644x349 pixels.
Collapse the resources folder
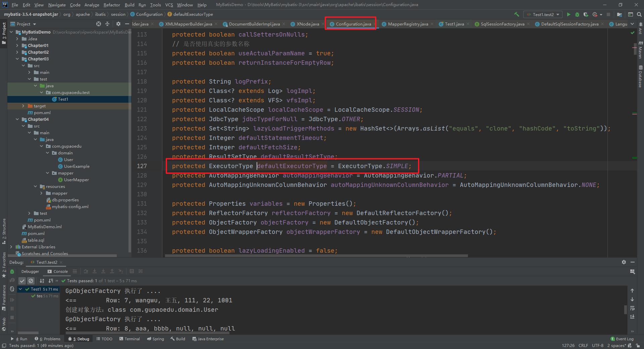pos(36,186)
